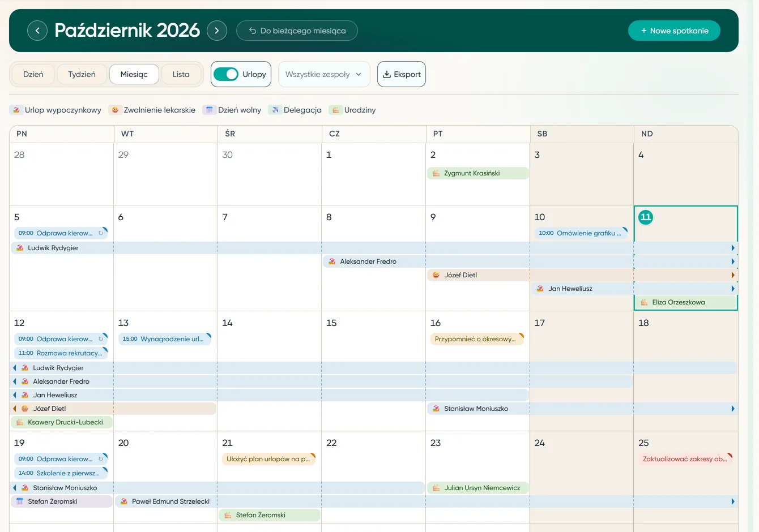This screenshot has height=532, width=759.
Task: Go to previous month arrow
Action: [x=37, y=31]
